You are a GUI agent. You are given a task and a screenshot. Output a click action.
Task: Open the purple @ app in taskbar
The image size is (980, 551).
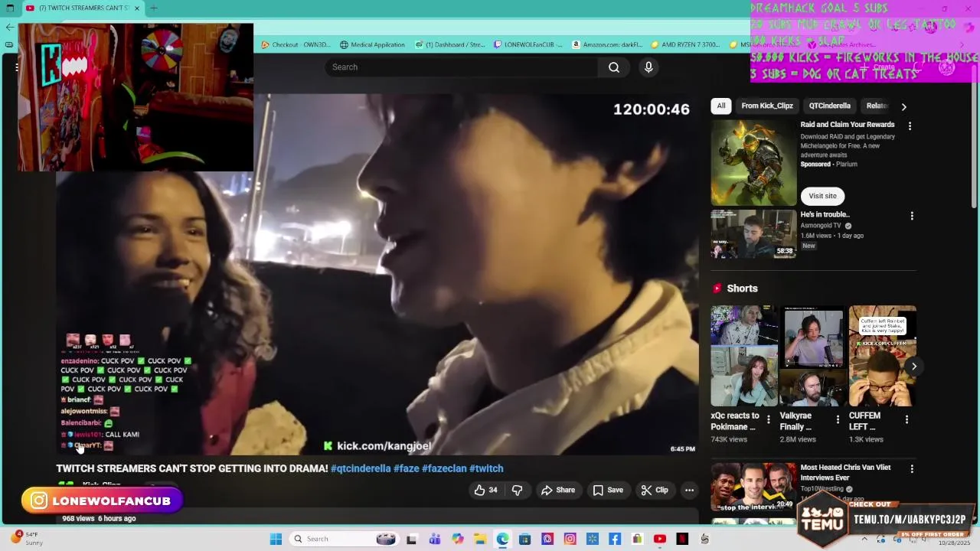[547, 539]
